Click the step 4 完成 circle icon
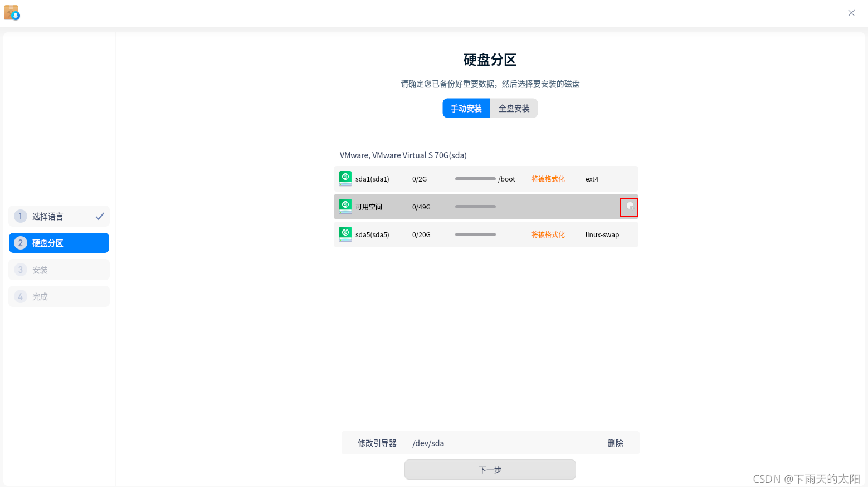 20,296
